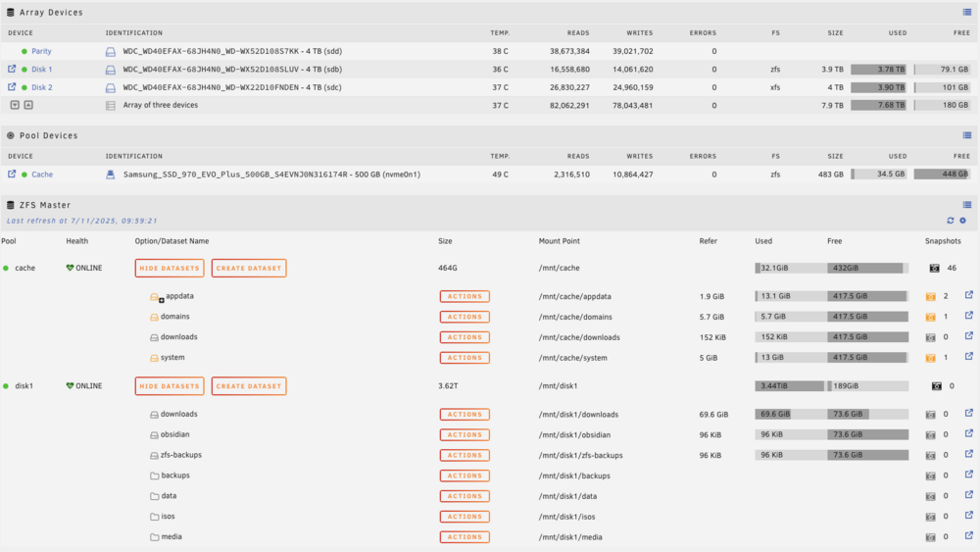Browse /mnt/cache/appdata via external link icon

coord(969,295)
